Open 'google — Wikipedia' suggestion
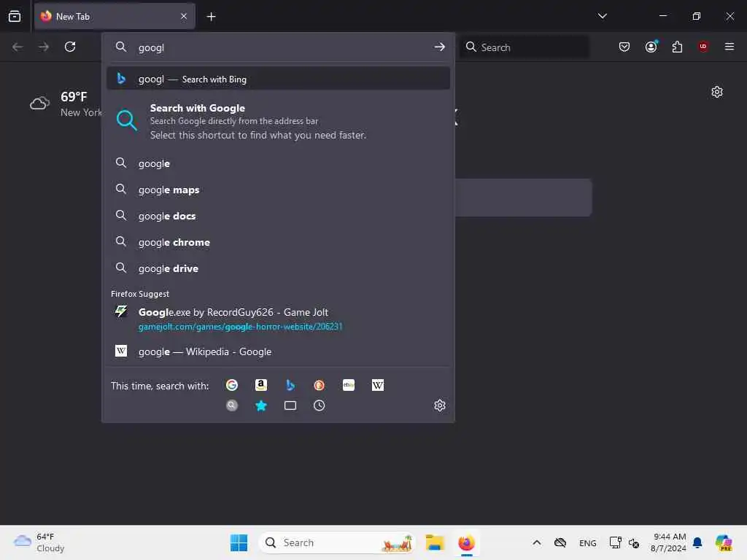The width and height of the screenshot is (747, 560). point(278,351)
